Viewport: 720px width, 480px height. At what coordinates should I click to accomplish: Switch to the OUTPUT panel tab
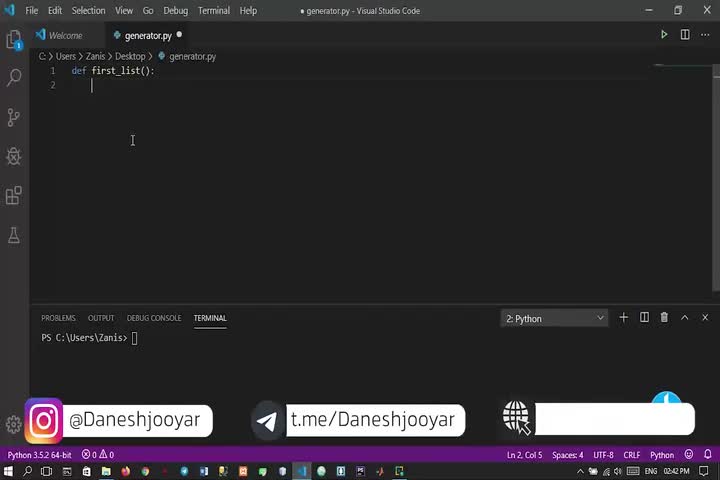[101, 318]
